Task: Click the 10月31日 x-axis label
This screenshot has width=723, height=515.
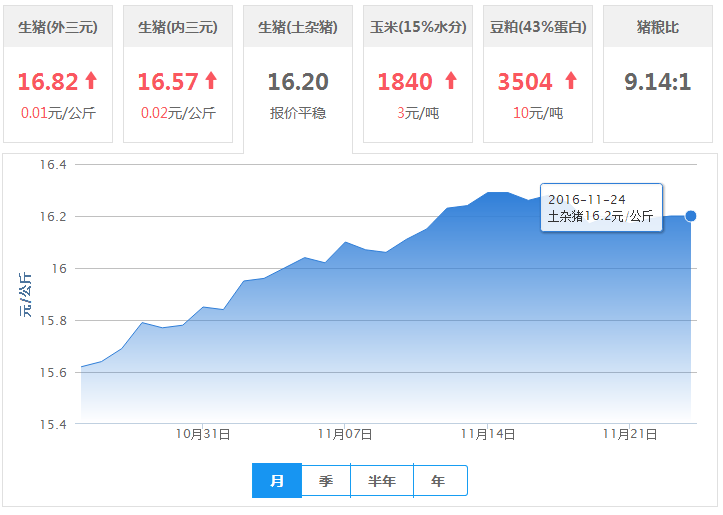Action: (204, 434)
